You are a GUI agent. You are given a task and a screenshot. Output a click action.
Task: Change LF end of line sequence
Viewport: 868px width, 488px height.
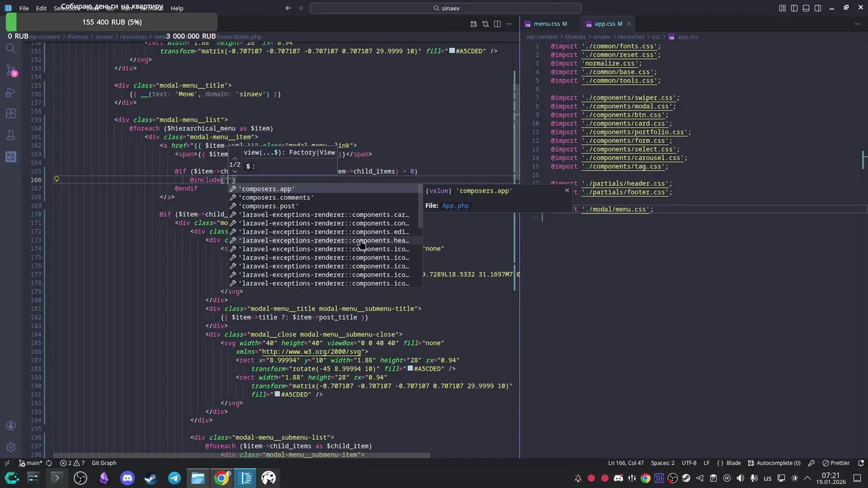point(707,463)
